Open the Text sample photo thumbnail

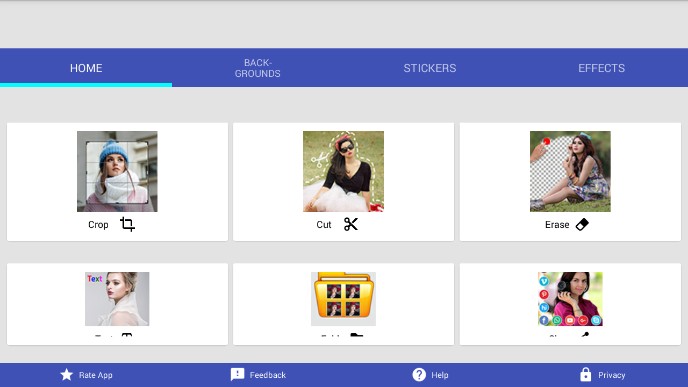(117, 299)
